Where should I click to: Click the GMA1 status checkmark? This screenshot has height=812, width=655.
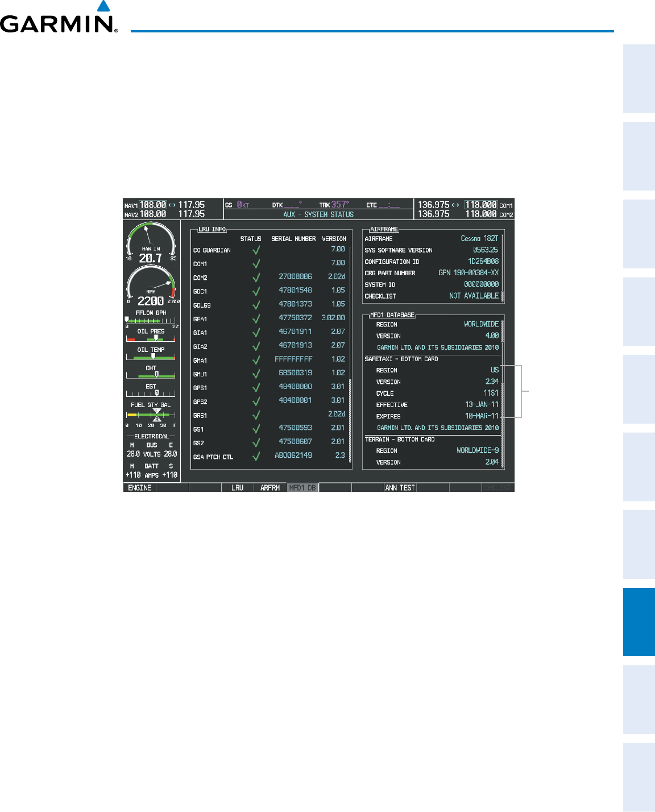[256, 360]
